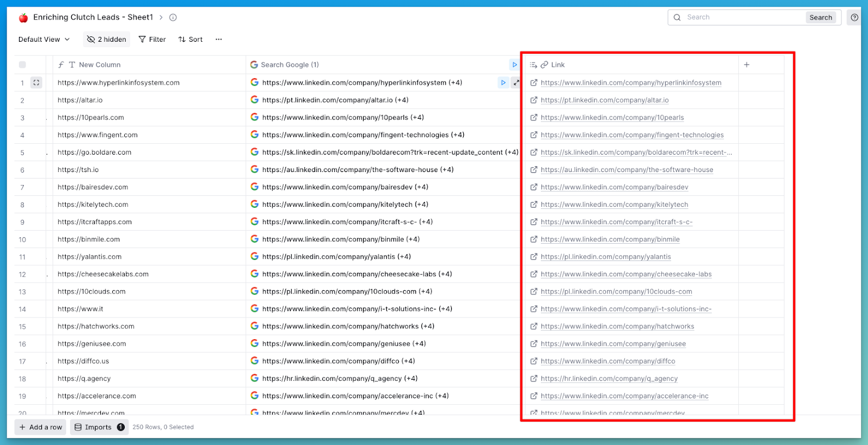Open the Imports panel
This screenshot has height=445, width=868.
point(99,427)
